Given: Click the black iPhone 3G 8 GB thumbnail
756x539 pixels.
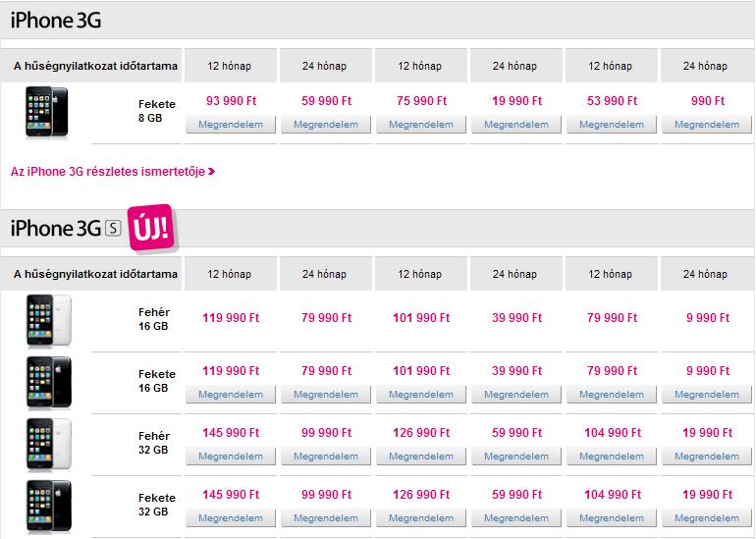Looking at the screenshot, I should click(x=47, y=112).
